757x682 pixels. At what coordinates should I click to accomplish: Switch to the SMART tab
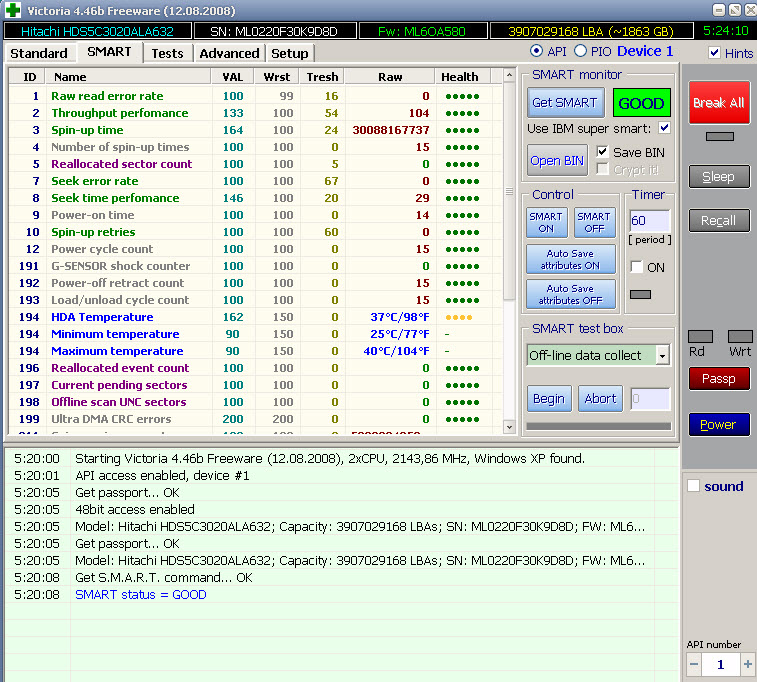pos(109,52)
